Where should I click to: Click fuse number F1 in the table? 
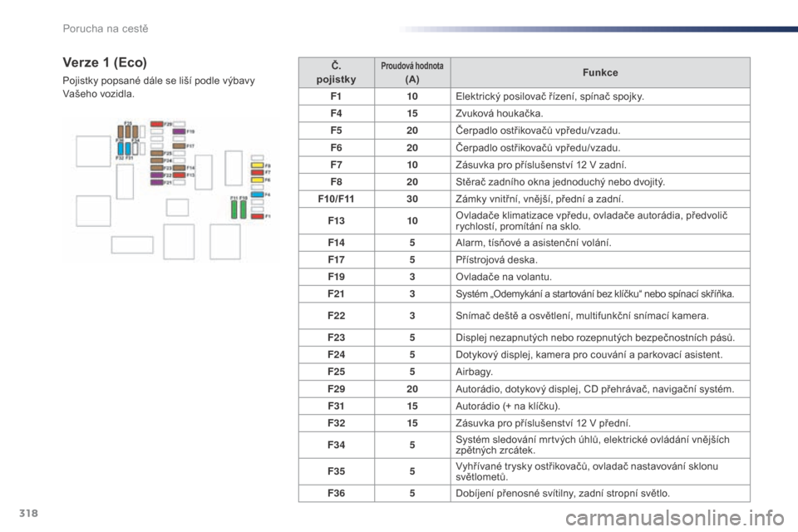[x=337, y=96]
